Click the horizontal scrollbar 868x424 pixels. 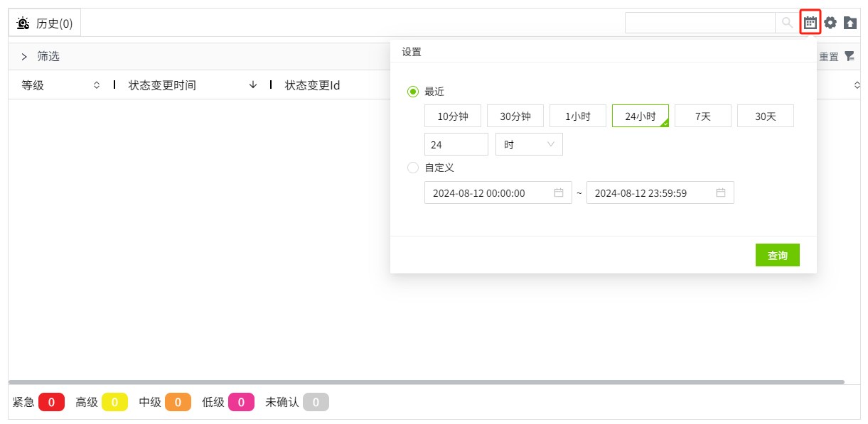(x=427, y=382)
